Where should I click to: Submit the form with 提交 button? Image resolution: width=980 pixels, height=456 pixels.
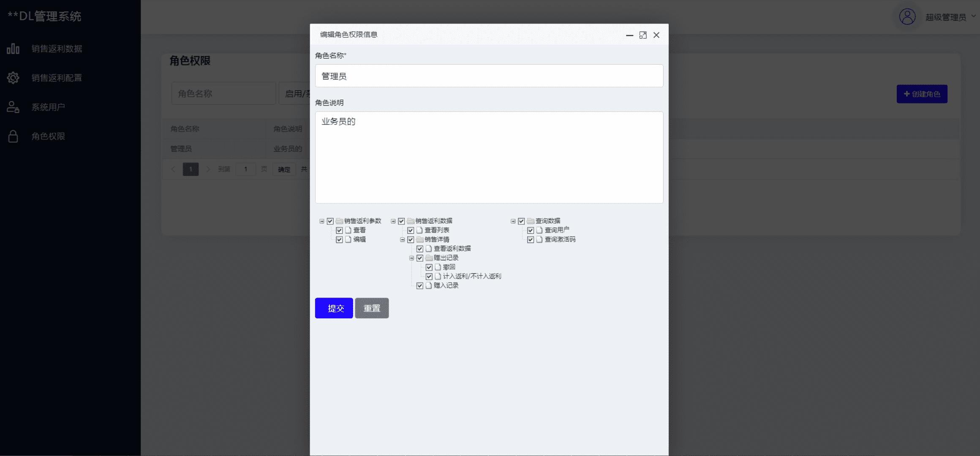point(333,308)
